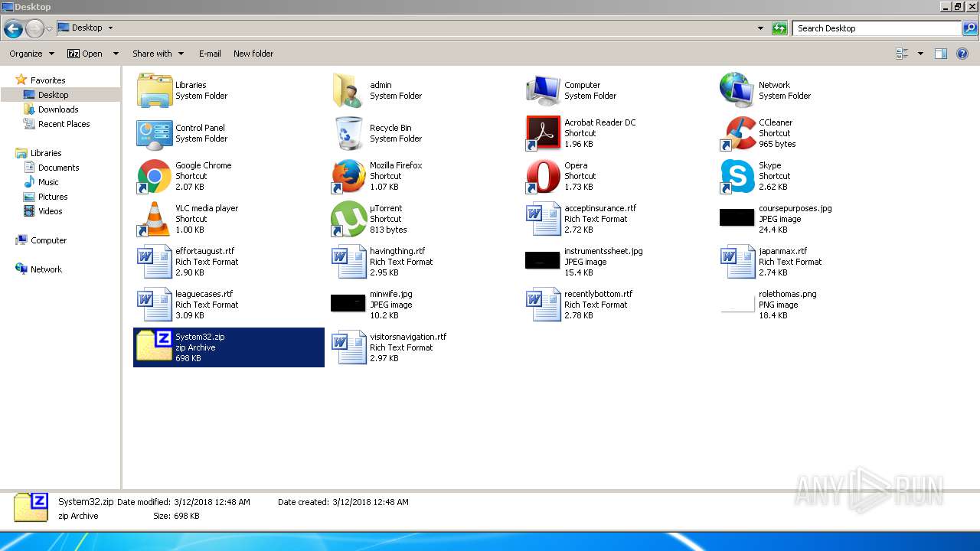Open the view options dropdown arrow

pyautogui.click(x=920, y=54)
